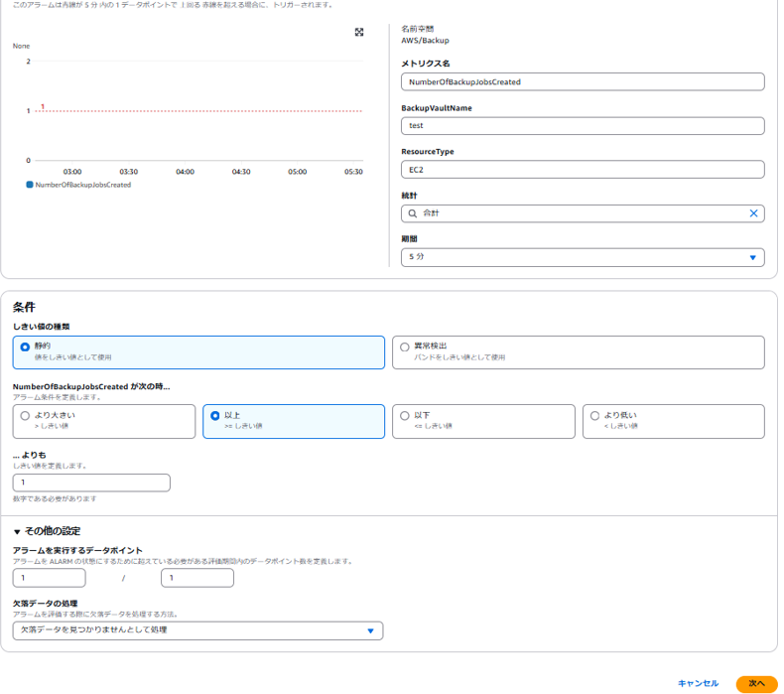Choose the より低い condition option

(593, 416)
